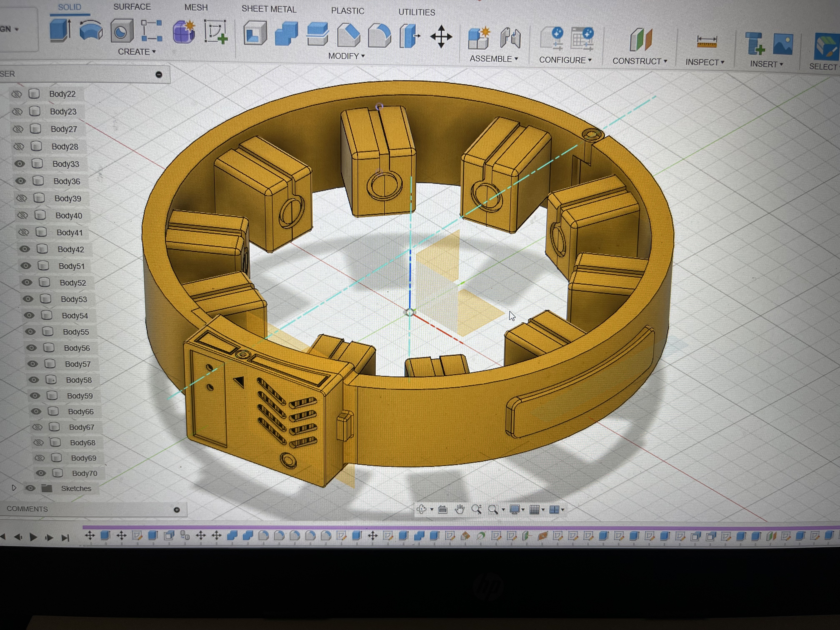Select the Extrude tool
840x630 pixels.
tap(60, 30)
